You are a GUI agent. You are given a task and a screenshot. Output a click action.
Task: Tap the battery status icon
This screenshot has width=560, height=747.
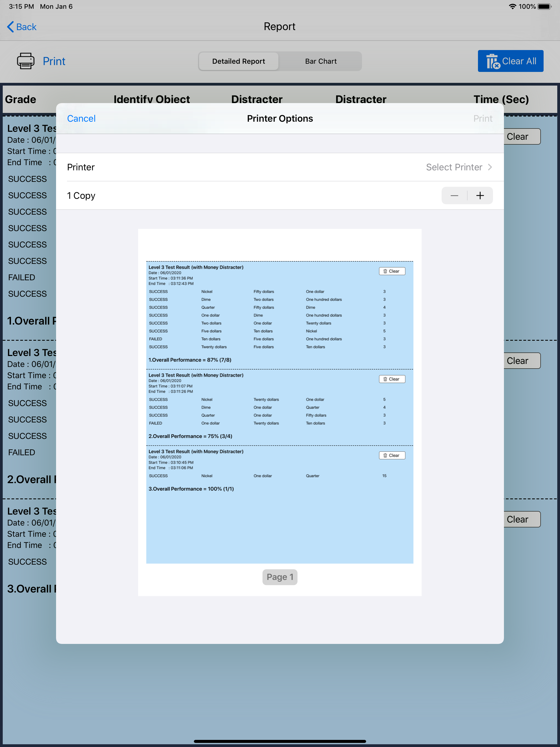click(x=544, y=6)
